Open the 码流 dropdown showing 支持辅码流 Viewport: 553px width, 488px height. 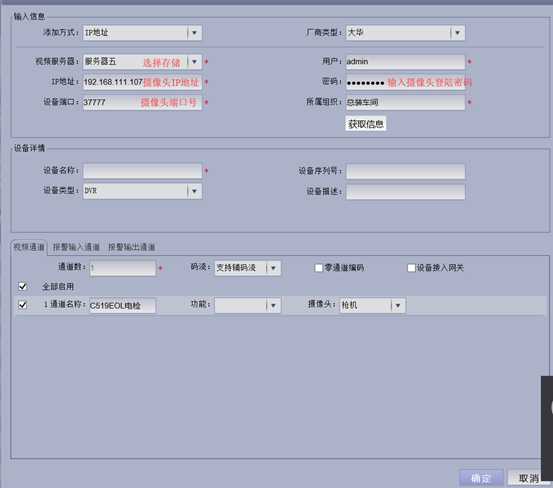273,268
